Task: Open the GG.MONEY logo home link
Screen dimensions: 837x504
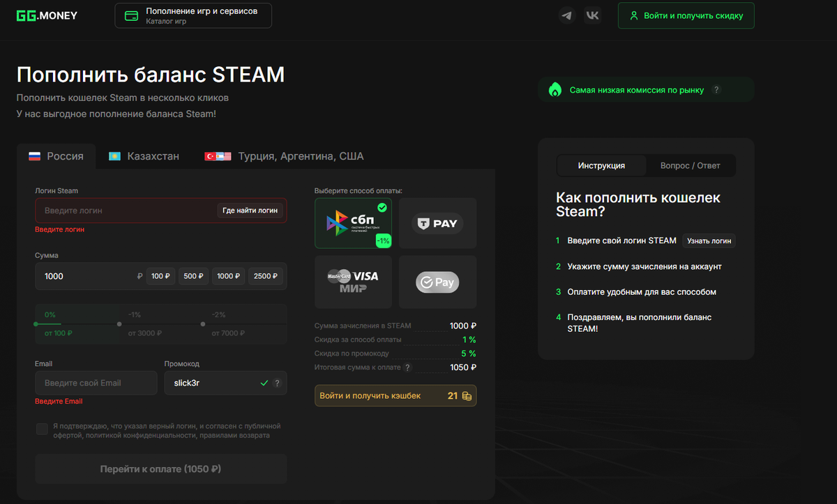Action: (x=47, y=15)
